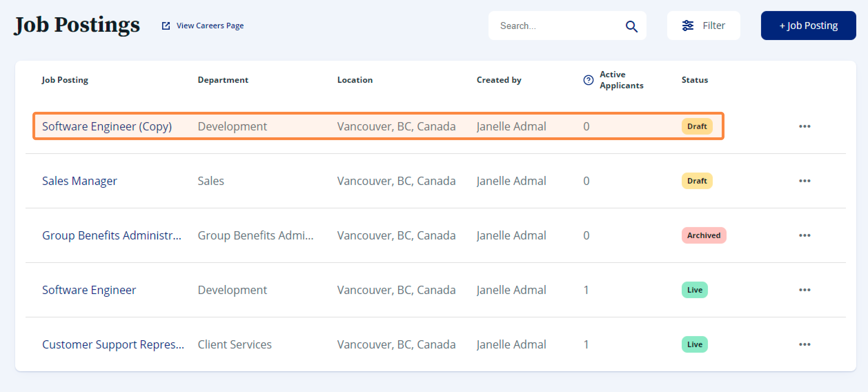Image resolution: width=868 pixels, height=392 pixels.
Task: Click the Department column header
Action: pyautogui.click(x=223, y=80)
